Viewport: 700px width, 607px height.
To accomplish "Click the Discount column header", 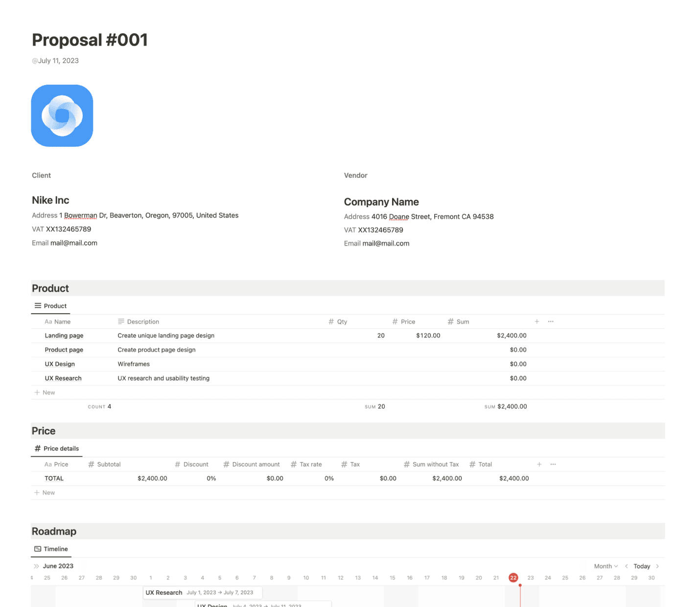I will (191, 465).
